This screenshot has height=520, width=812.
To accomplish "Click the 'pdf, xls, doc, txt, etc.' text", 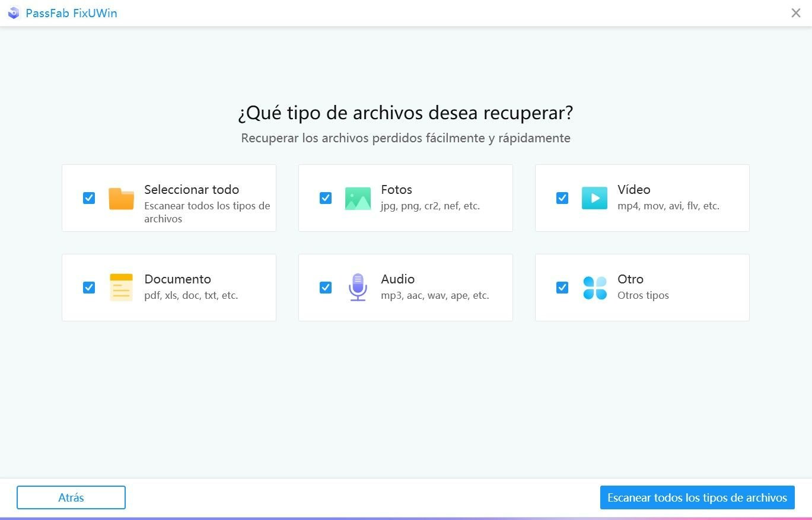I will (x=191, y=295).
